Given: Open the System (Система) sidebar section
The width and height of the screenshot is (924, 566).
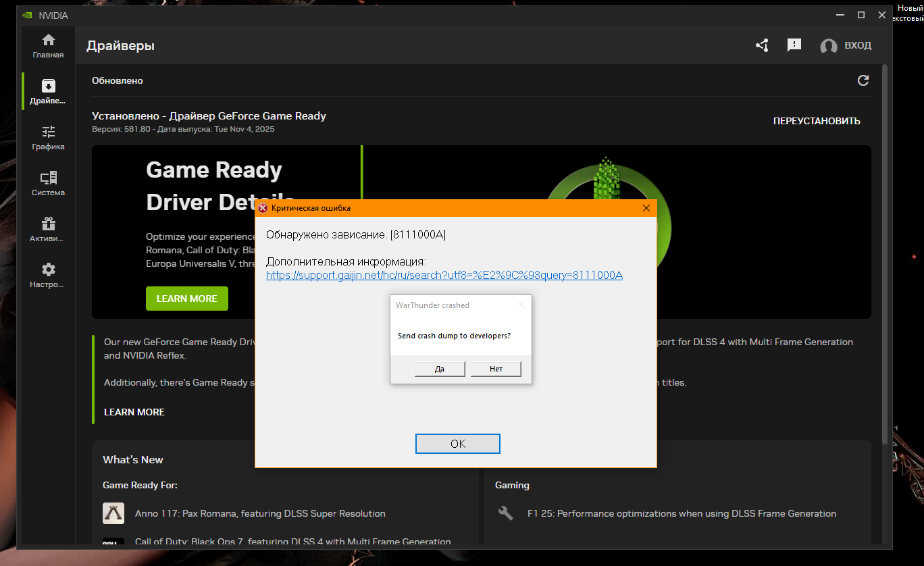Looking at the screenshot, I should (x=48, y=184).
